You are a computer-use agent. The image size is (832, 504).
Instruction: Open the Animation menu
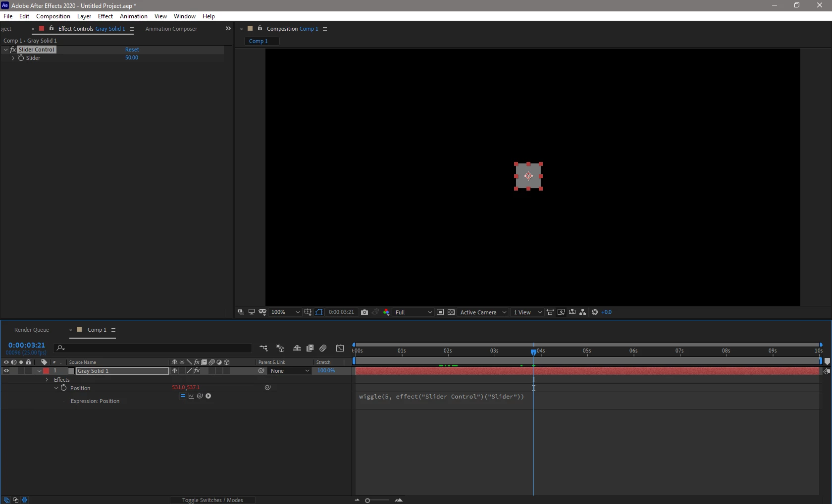point(134,16)
